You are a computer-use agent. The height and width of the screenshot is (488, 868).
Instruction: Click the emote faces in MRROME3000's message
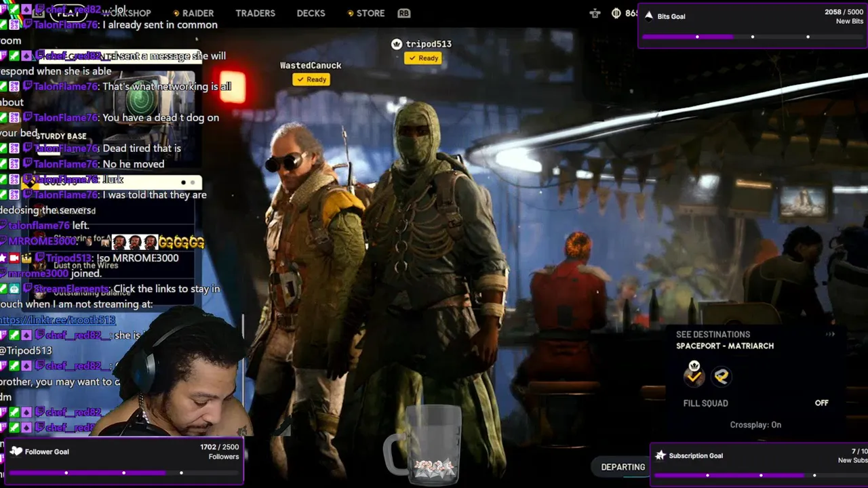pos(134,242)
